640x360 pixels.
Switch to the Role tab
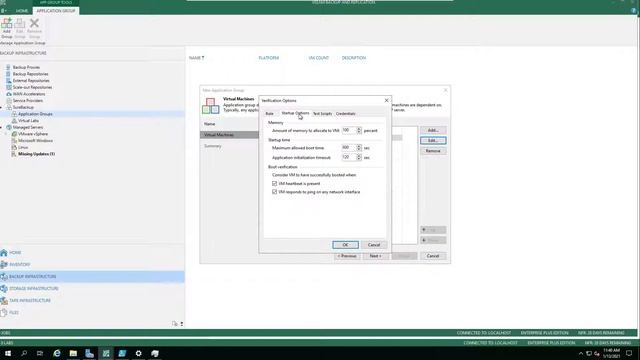tap(269, 113)
